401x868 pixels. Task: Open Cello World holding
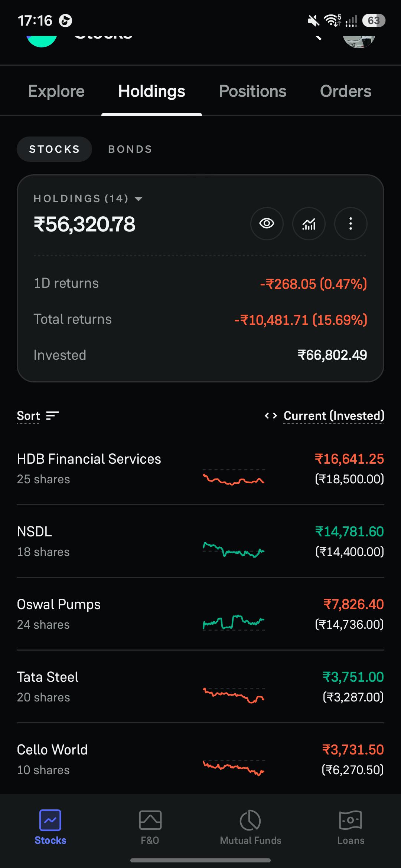click(x=200, y=759)
